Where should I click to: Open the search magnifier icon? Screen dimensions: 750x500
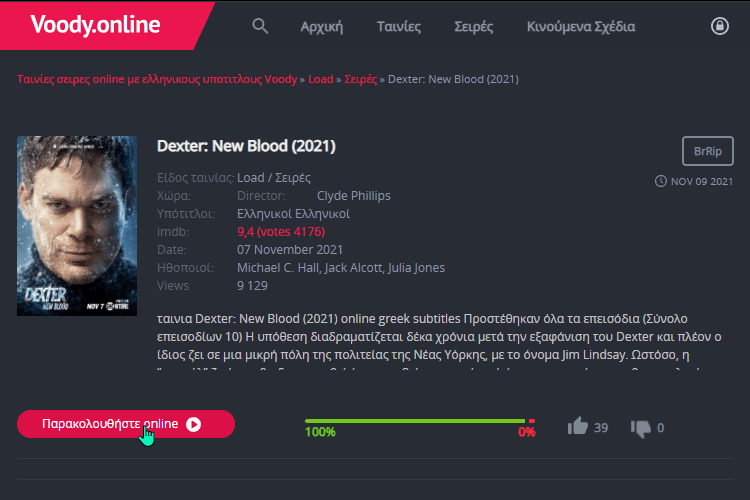click(260, 26)
